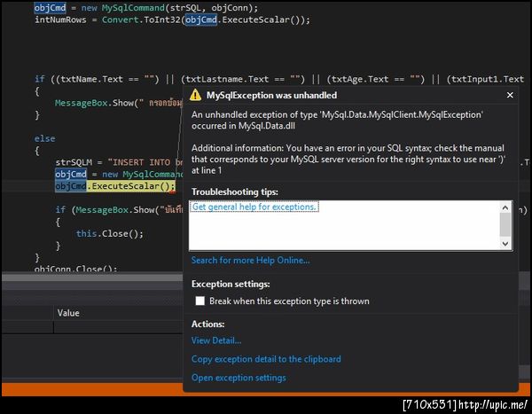Click 'objConn.Close();' code line
532x414 pixels.
pyautogui.click(x=75, y=269)
